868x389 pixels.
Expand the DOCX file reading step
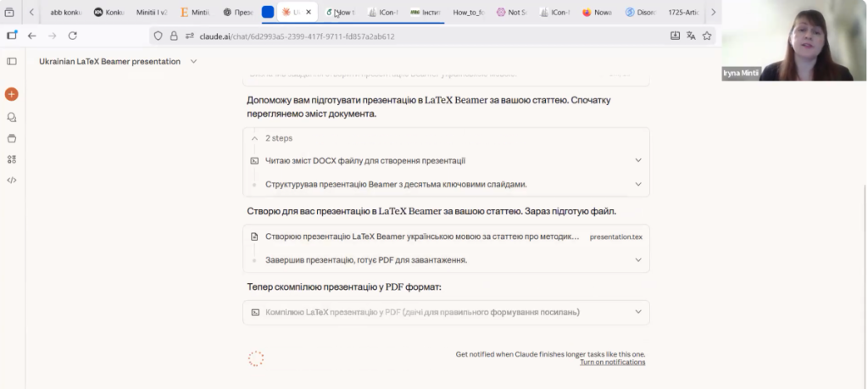point(637,160)
